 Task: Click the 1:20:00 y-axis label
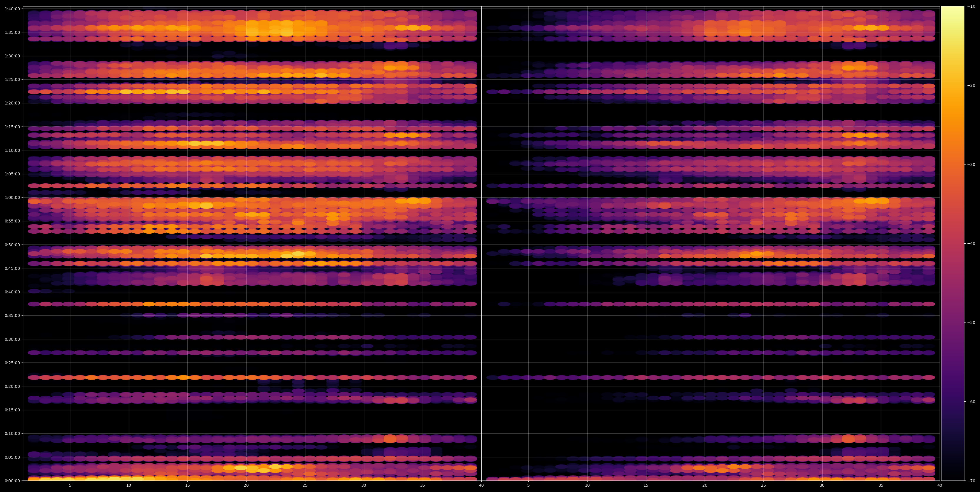[x=12, y=103]
